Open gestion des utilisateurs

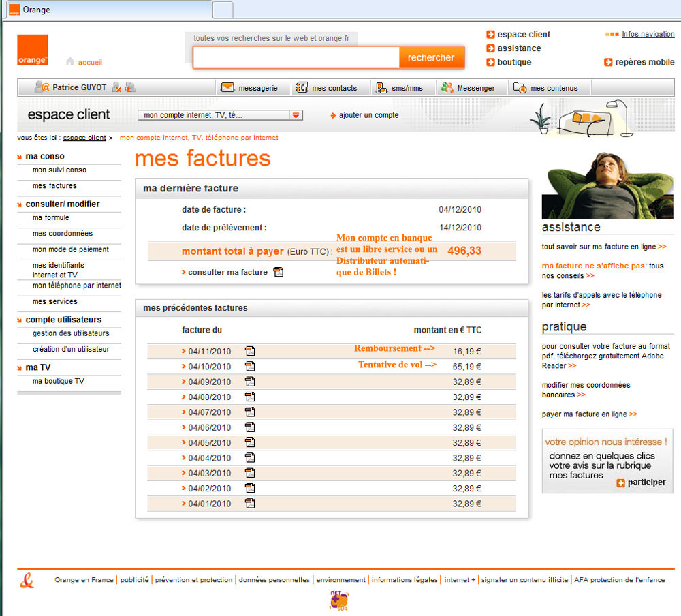(71, 333)
